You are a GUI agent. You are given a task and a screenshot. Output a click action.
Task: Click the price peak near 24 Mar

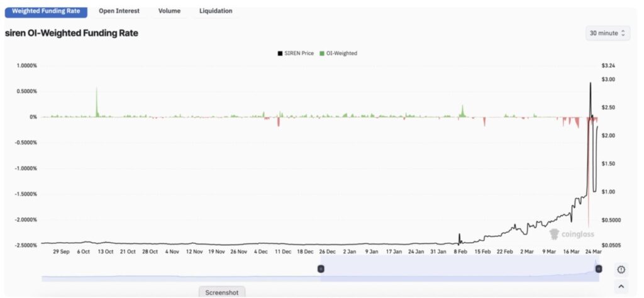tap(590, 84)
